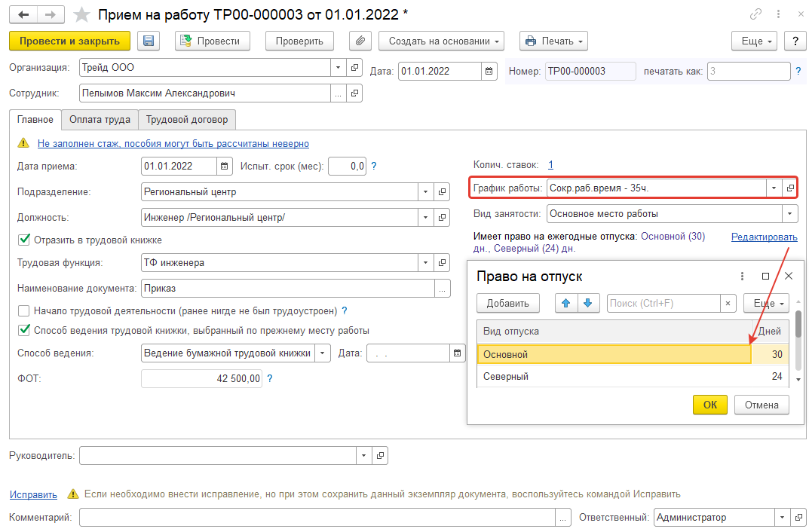Uncheck Способ ведения трудовой книжки checkbox
This screenshot has width=809, height=532.
[23, 331]
